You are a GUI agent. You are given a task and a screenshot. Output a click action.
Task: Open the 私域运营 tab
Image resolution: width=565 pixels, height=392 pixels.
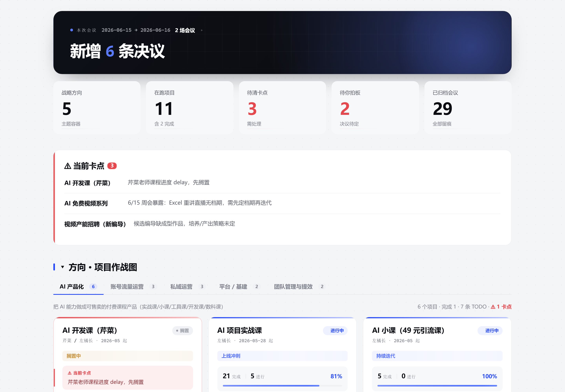coord(188,287)
